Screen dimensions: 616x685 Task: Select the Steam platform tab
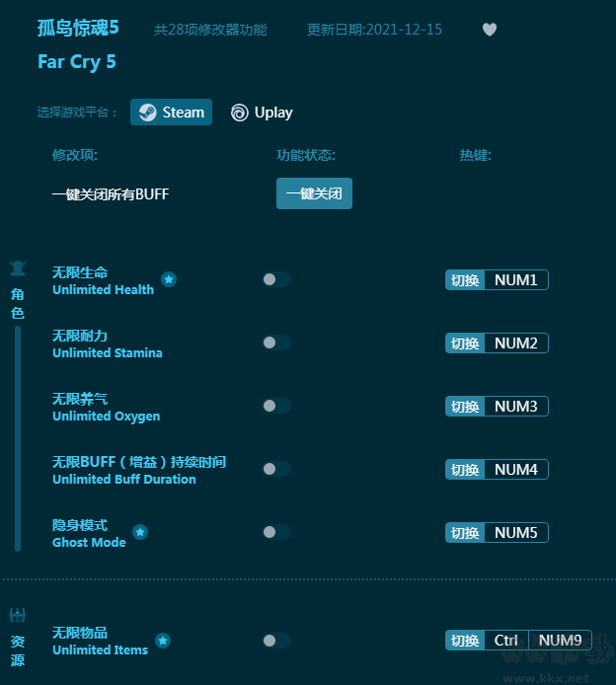tap(171, 113)
